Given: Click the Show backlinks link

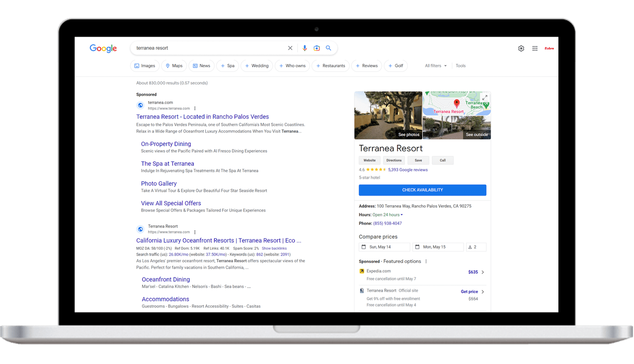Looking at the screenshot, I should (274, 249).
